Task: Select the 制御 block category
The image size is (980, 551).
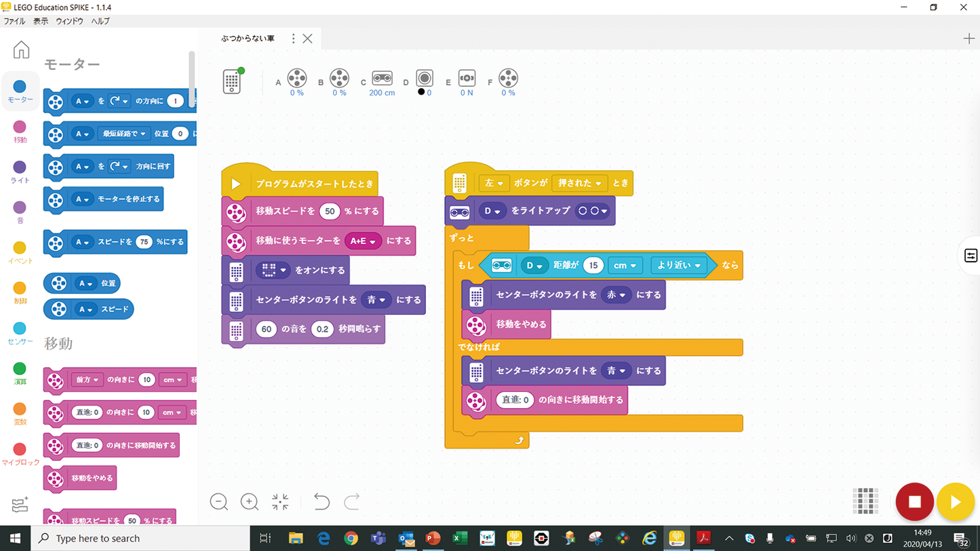Action: pyautogui.click(x=20, y=289)
